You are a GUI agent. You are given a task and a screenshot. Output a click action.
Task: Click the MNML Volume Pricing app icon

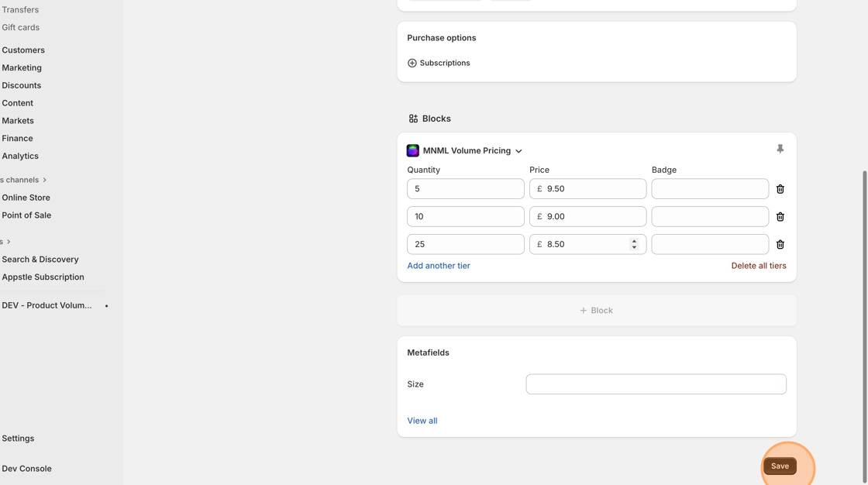tap(413, 151)
